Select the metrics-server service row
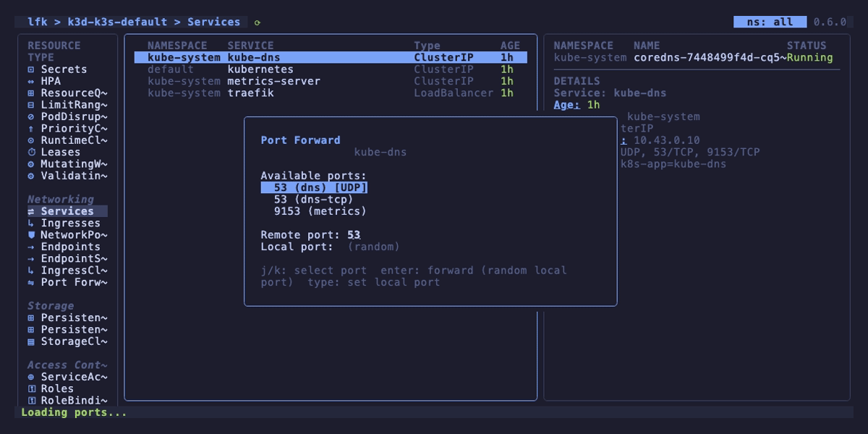 click(x=331, y=81)
